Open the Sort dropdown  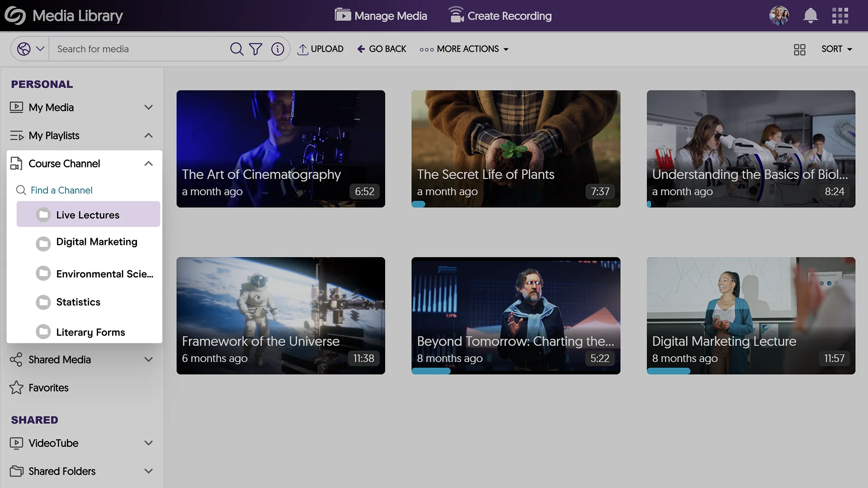(x=836, y=49)
